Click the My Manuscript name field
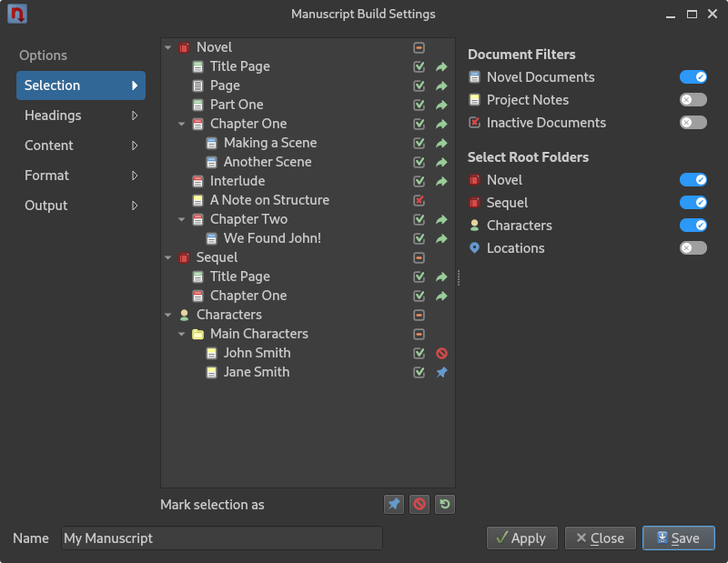Image resolution: width=728 pixels, height=563 pixels. point(222,538)
